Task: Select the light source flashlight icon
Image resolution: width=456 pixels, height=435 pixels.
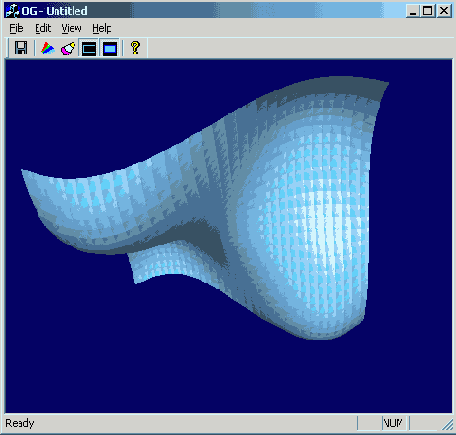Action: (68, 48)
